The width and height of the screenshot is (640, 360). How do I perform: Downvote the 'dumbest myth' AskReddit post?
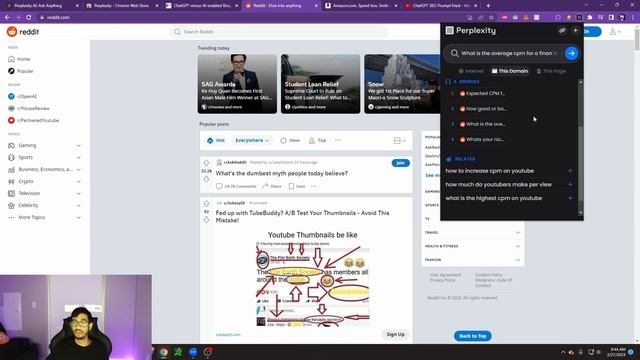click(207, 179)
